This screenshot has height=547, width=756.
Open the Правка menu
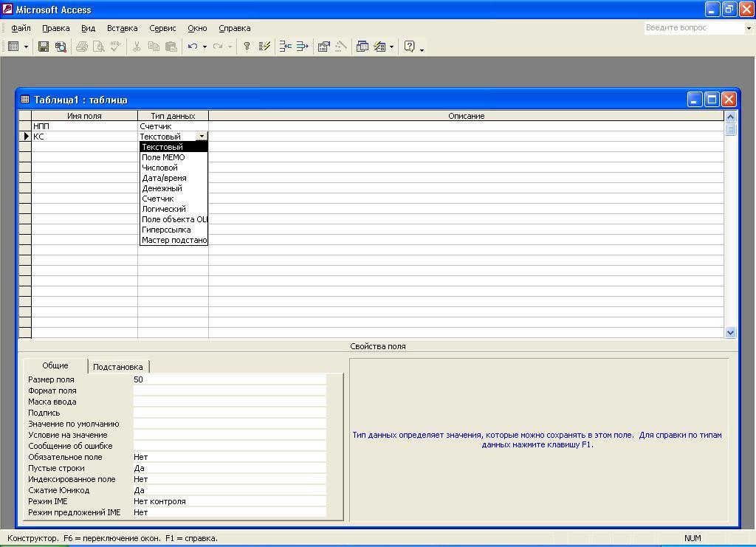coord(56,29)
